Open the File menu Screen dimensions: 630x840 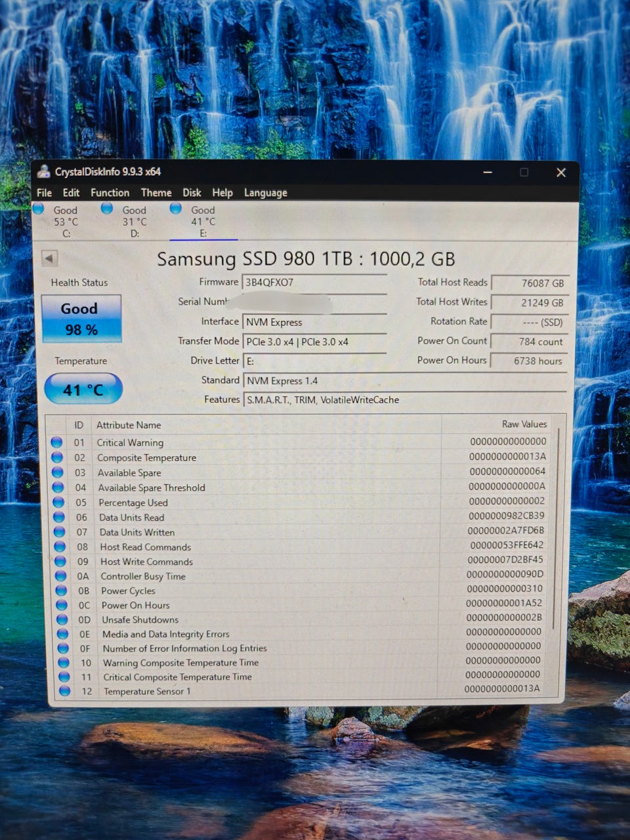click(x=44, y=193)
